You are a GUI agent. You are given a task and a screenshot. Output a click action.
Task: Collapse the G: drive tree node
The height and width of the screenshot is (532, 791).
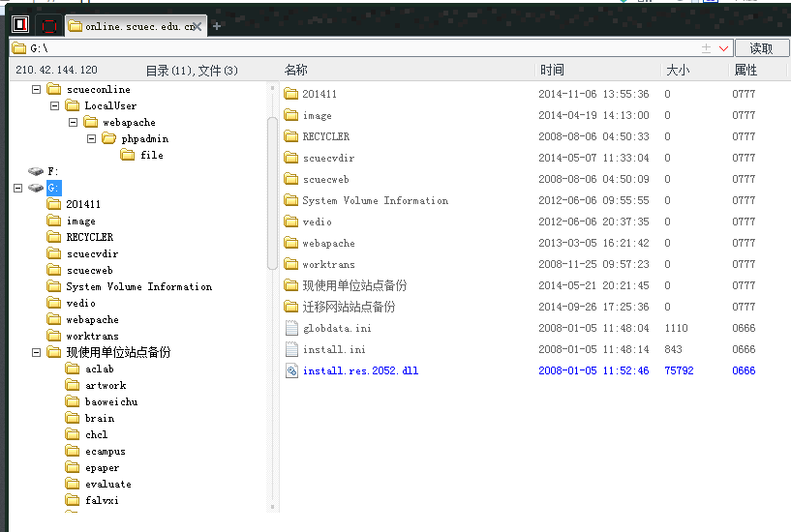[x=18, y=188]
